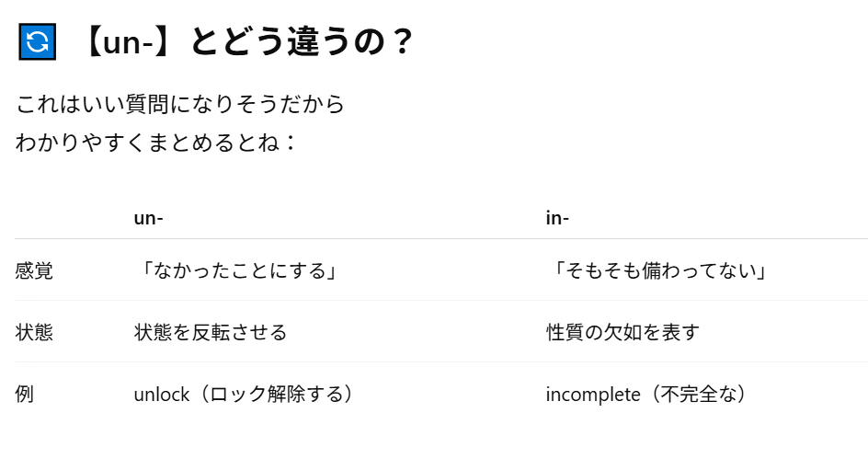868x470 pixels.
Task: Click the heading 【un-】とどう違うの？
Action: [x=247, y=41]
